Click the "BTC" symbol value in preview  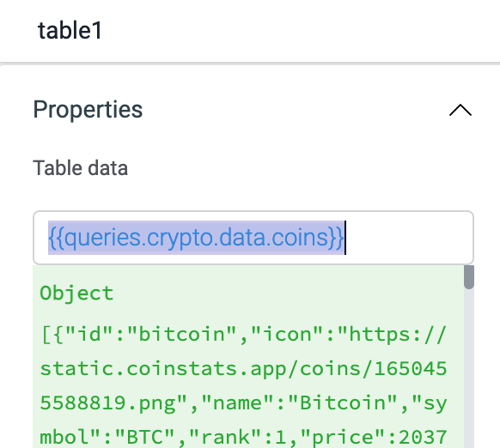click(x=145, y=437)
